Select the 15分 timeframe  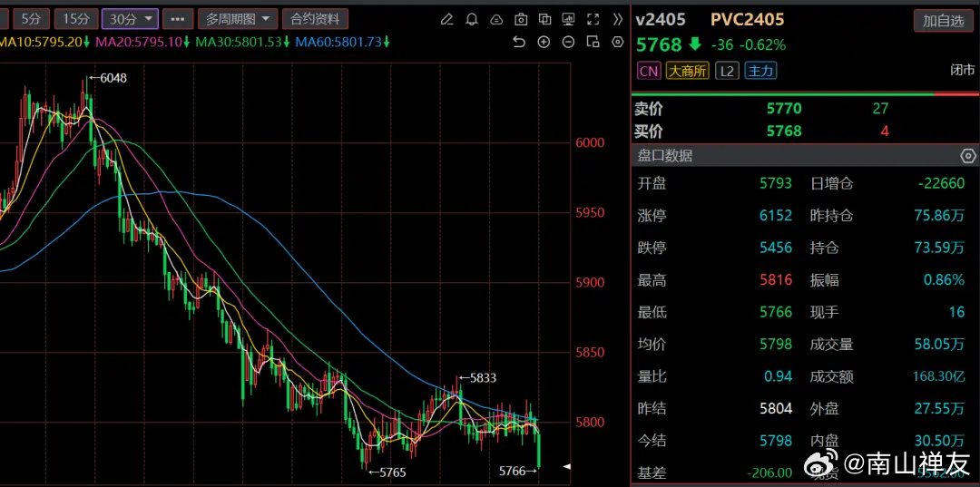(76, 19)
